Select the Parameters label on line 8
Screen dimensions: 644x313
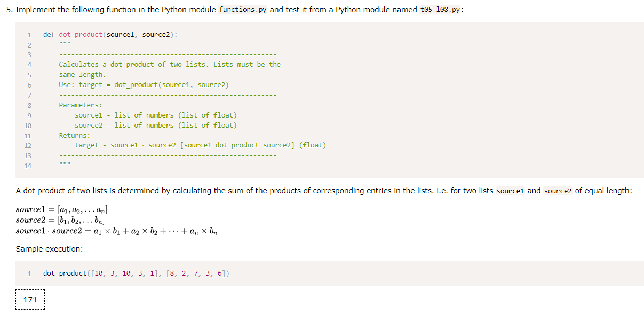[80, 105]
